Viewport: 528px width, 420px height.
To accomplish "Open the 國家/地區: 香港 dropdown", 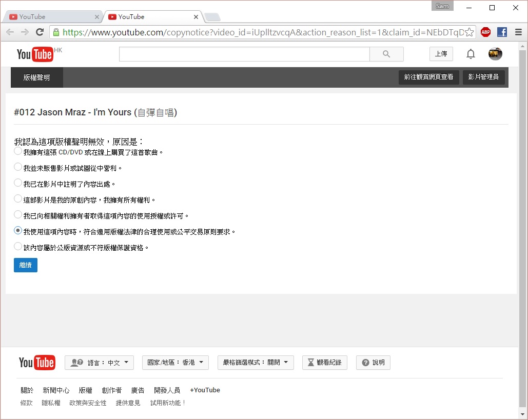I will tap(175, 363).
